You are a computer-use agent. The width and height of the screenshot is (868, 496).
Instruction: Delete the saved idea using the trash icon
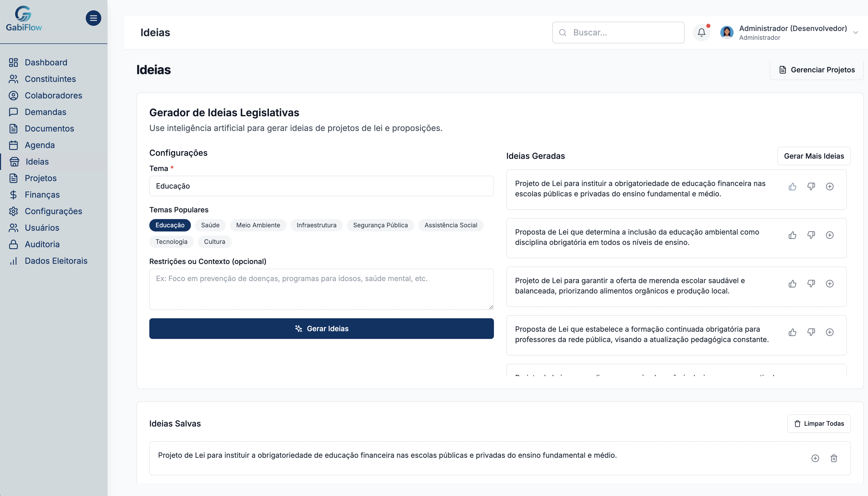tap(834, 458)
